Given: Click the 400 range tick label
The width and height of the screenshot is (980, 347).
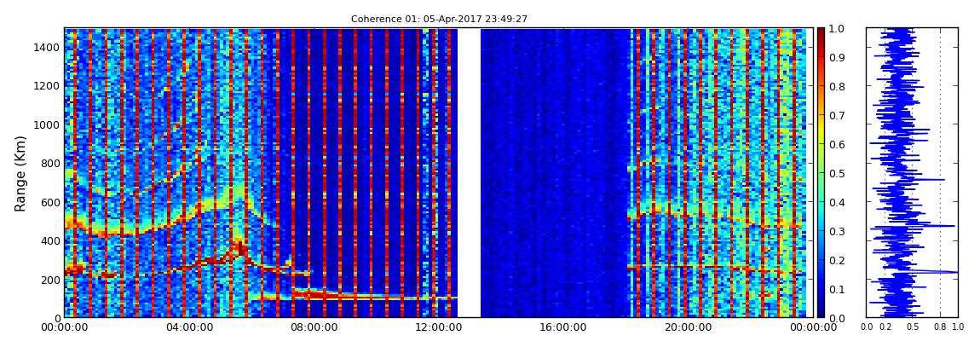Looking at the screenshot, I should pos(49,240).
